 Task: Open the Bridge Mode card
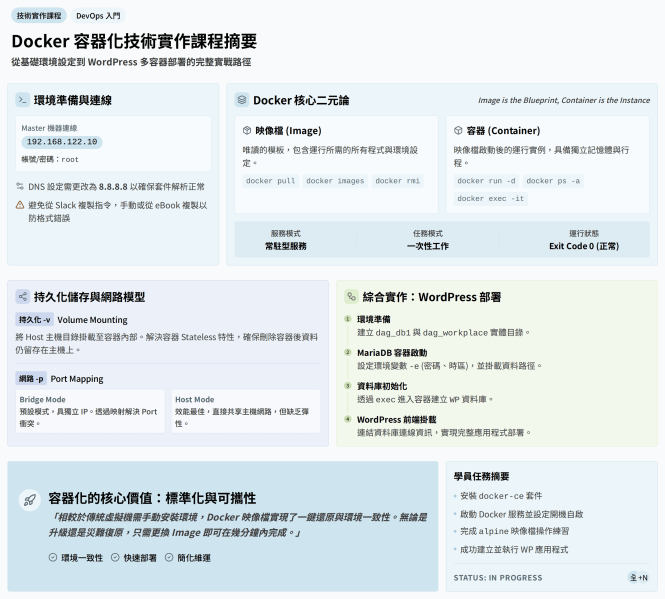click(x=90, y=411)
